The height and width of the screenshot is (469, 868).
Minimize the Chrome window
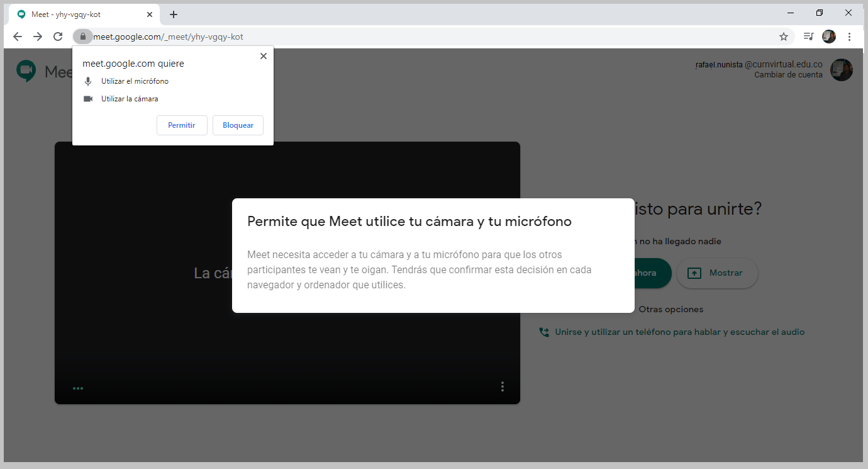tap(791, 13)
